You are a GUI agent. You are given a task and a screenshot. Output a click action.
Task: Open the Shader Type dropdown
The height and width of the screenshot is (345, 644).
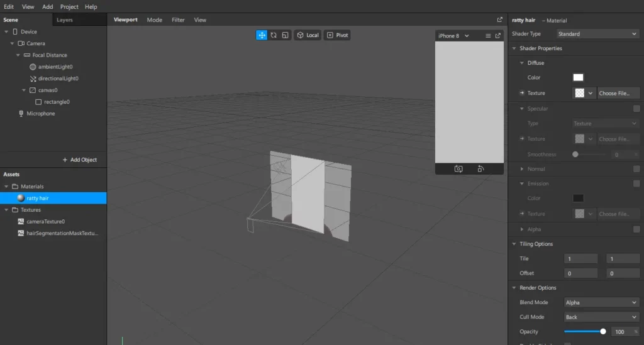tap(597, 34)
